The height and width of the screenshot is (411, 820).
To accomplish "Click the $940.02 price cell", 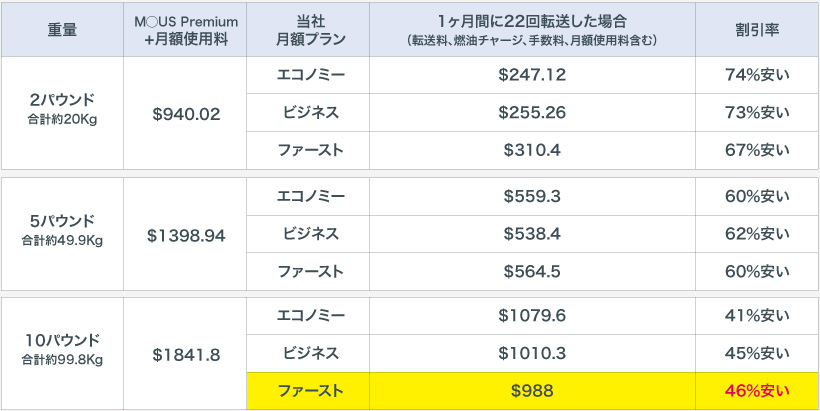I will 185,114.
